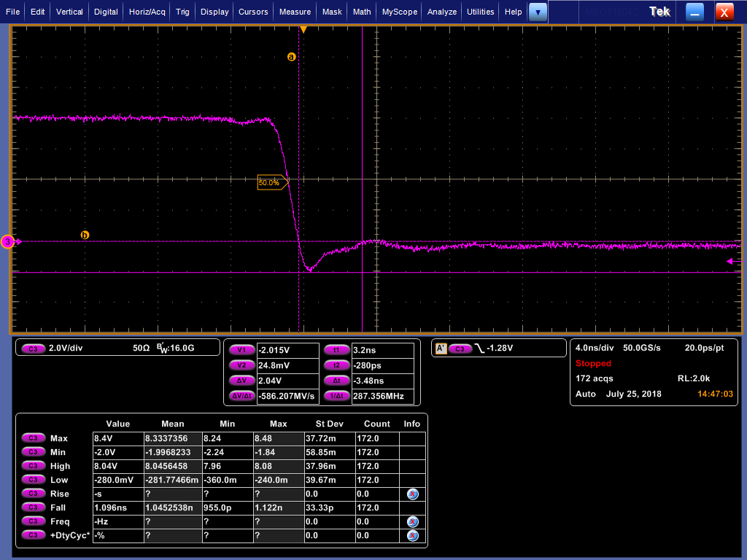The height and width of the screenshot is (560, 747).
Task: Open the Cursors menu
Action: tap(253, 12)
